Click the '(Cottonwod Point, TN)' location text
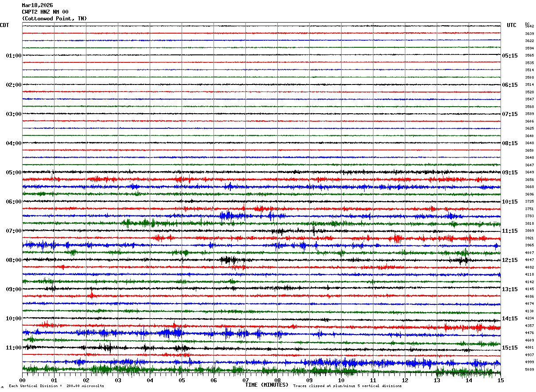536x392 pixels. (54, 19)
